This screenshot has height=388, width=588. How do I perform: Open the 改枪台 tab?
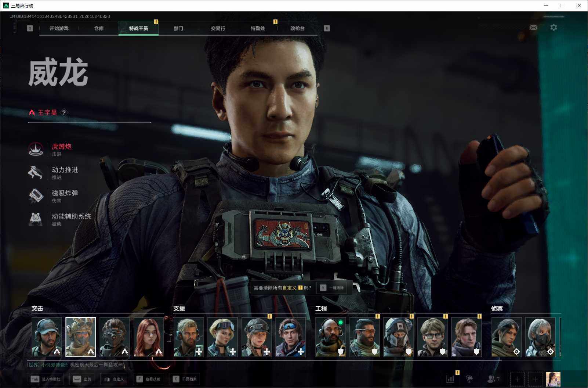tap(297, 28)
